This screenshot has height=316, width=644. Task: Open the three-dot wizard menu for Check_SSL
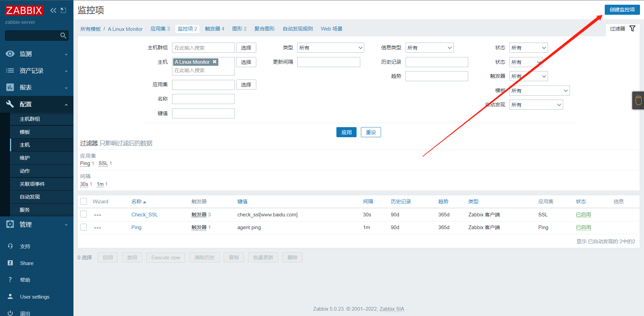pyautogui.click(x=98, y=215)
